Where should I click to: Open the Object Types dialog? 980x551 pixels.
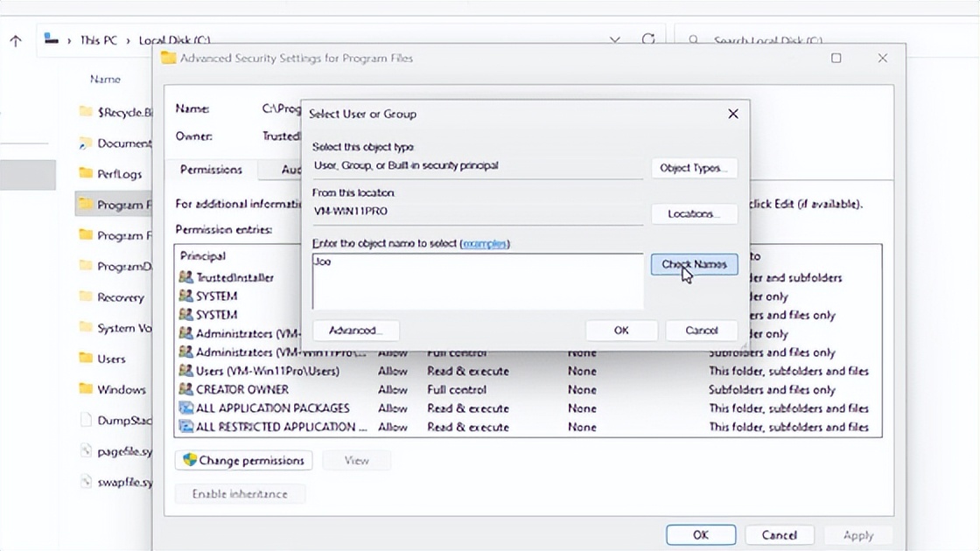click(694, 168)
